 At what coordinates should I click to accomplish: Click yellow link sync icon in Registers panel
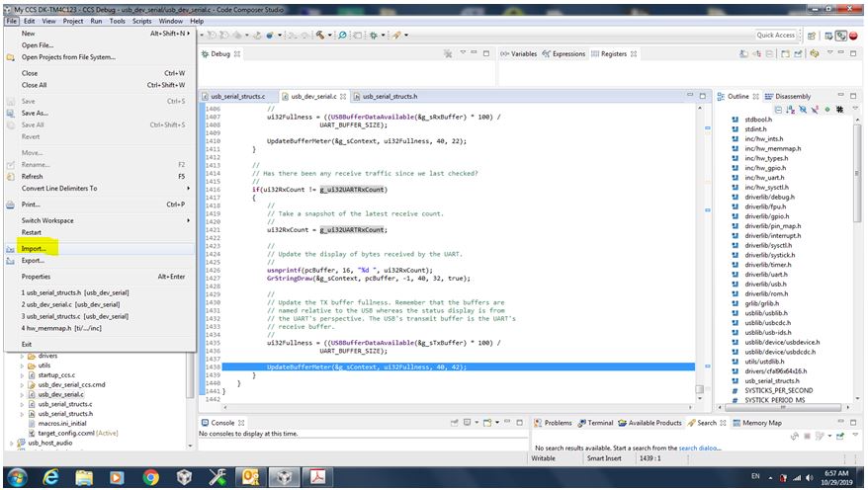[x=815, y=53]
